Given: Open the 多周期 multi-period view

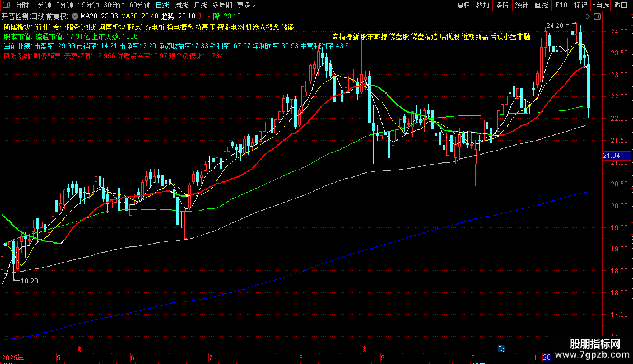Looking at the screenshot, I should pos(222,5).
